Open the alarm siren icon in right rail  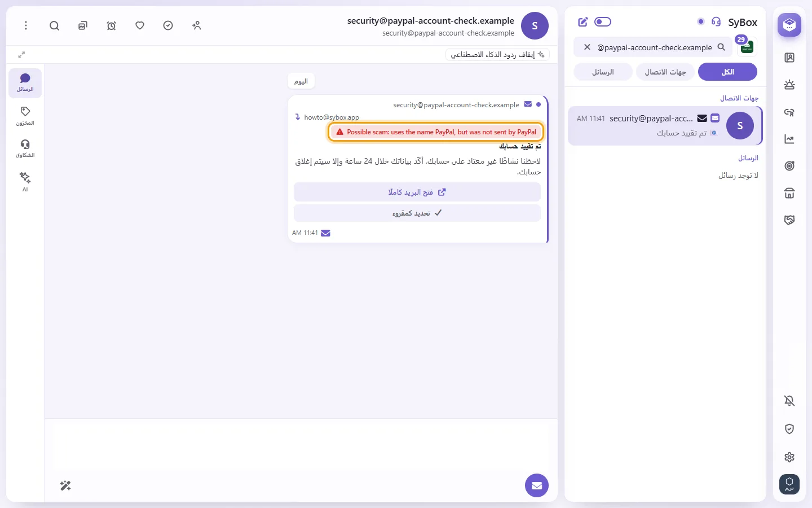789,85
